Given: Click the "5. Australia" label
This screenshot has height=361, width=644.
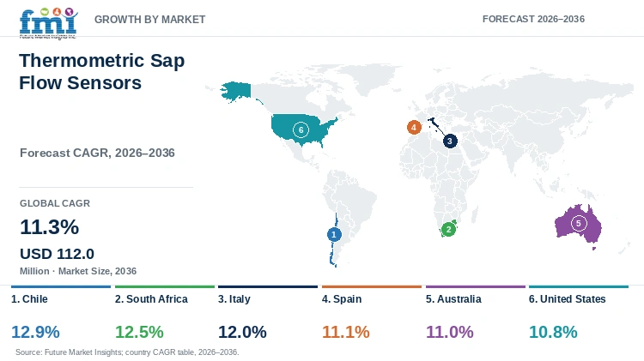Looking at the screenshot, I should pos(453,299).
